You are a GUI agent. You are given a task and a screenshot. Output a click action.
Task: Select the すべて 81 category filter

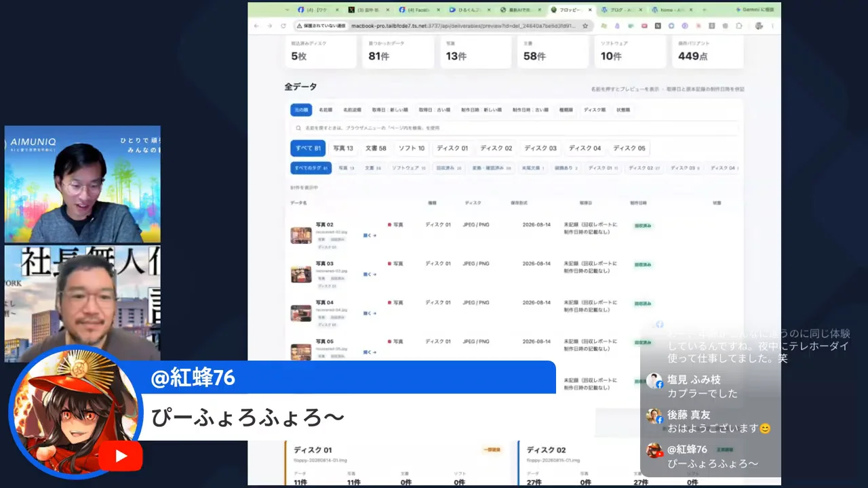pyautogui.click(x=308, y=148)
